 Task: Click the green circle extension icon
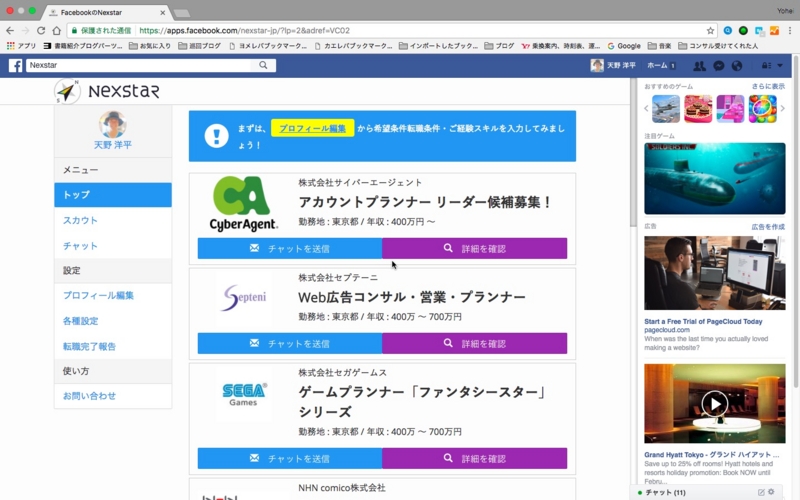(743, 31)
